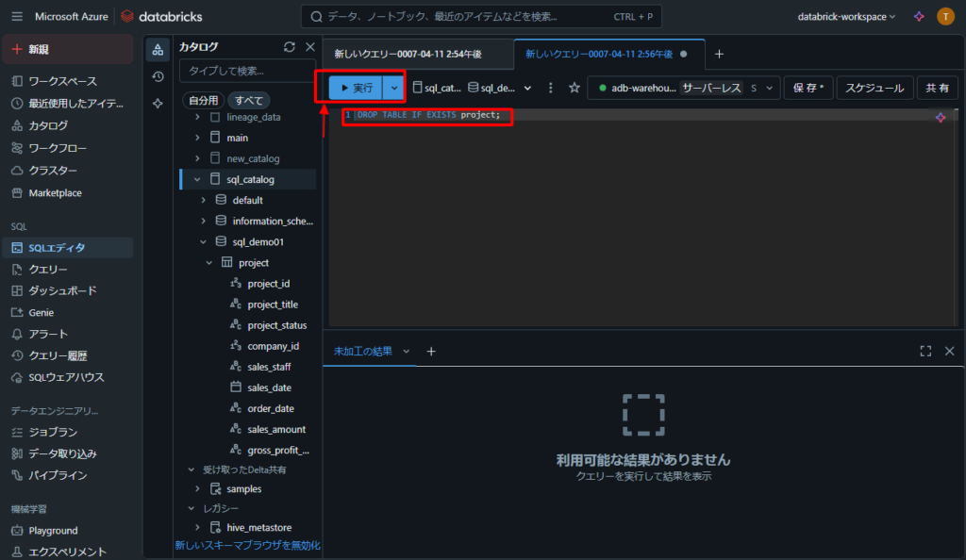This screenshot has width=966, height=560.
Task: Select the 自分用 filter toggle
Action: 203,100
